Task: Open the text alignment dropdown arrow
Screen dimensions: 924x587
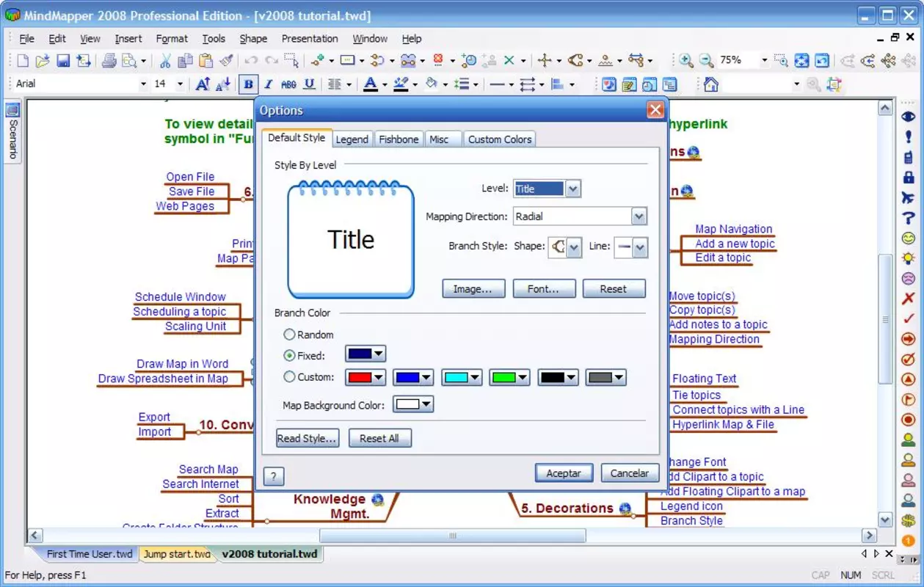Action: 349,84
